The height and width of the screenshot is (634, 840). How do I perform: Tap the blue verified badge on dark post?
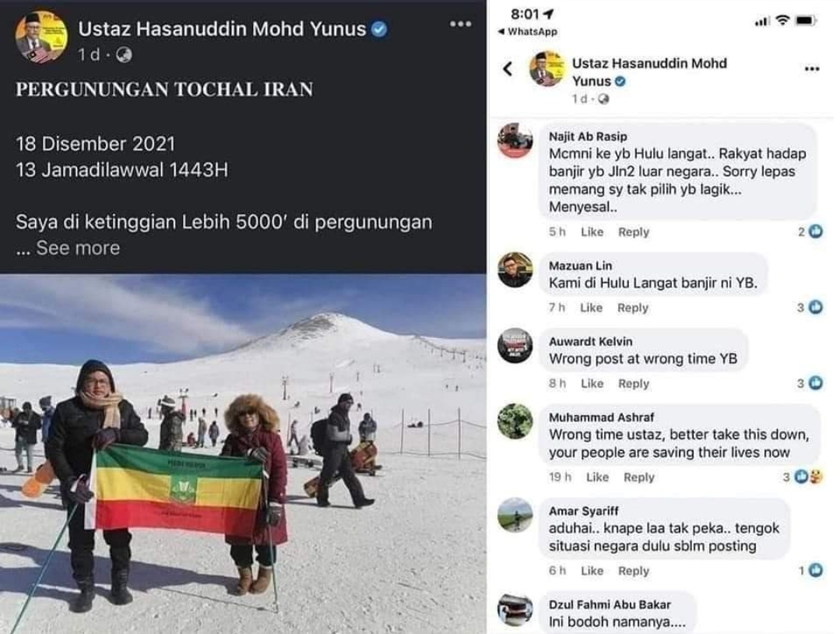(379, 29)
